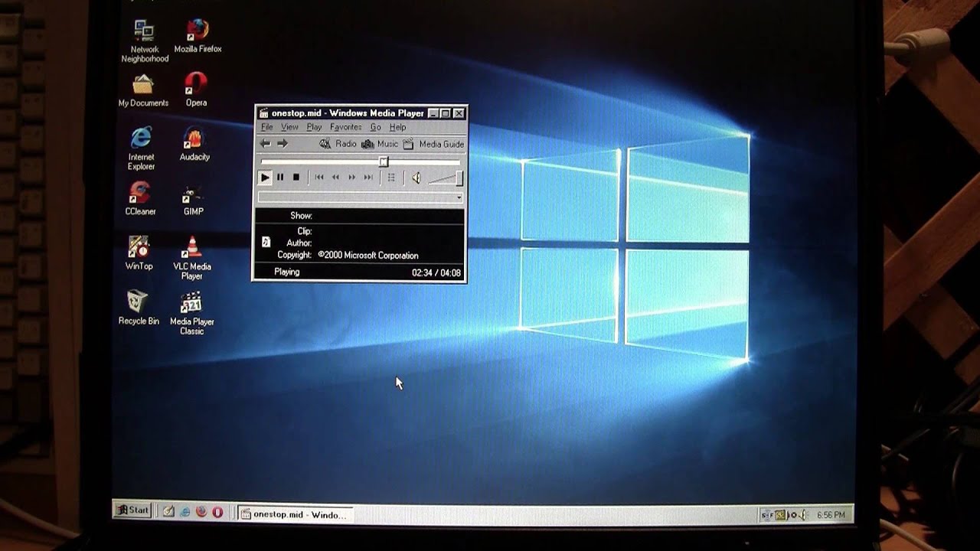The image size is (980, 551).
Task: Expand the playlist dropdown below the controls
Action: [459, 197]
